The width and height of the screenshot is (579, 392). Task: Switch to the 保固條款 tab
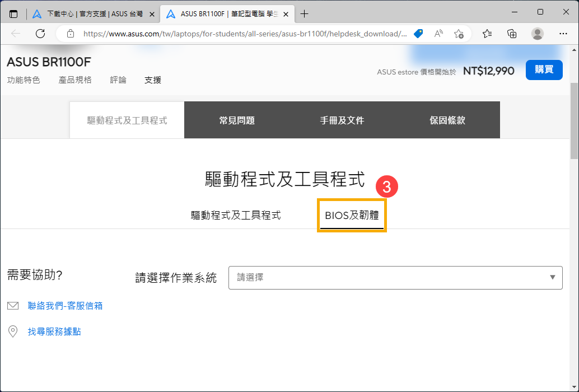coord(447,120)
